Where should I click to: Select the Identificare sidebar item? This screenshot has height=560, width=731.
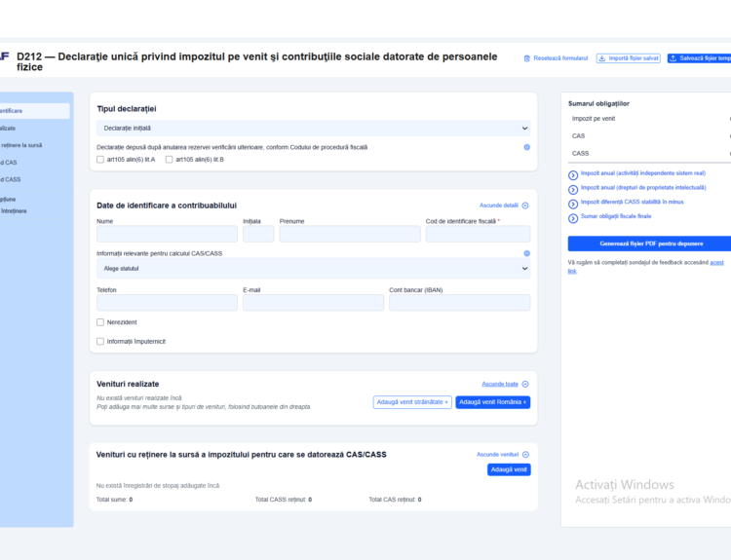click(34, 111)
